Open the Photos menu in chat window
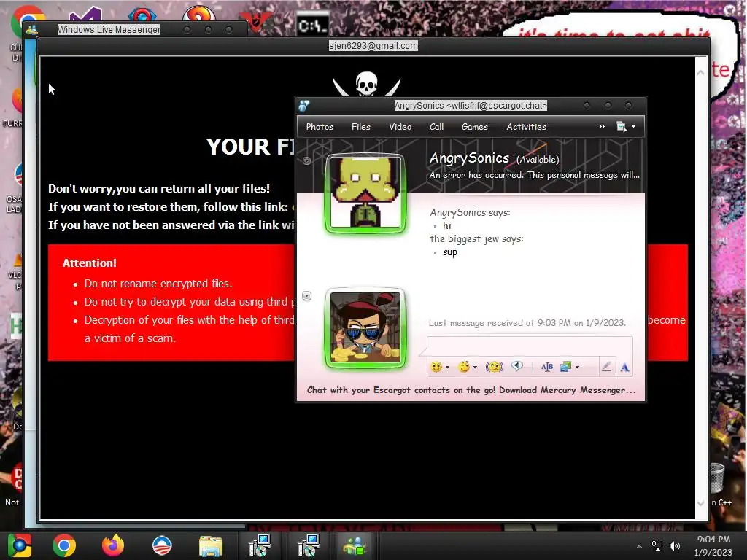This screenshot has height=560, width=747. 320,127
